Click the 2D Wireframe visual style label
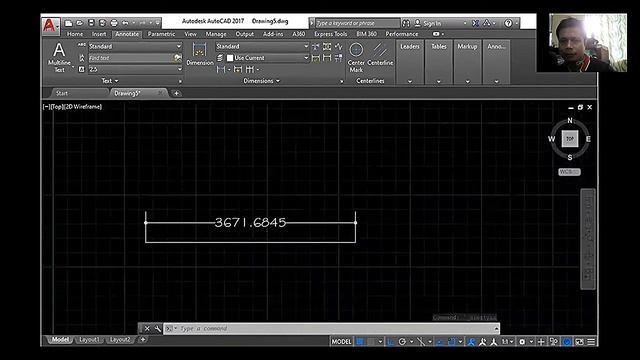This screenshot has width=640, height=360. click(x=83, y=107)
